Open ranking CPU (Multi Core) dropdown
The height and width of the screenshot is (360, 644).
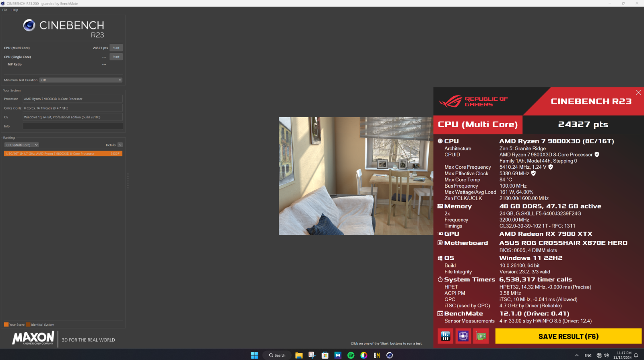pos(21,145)
